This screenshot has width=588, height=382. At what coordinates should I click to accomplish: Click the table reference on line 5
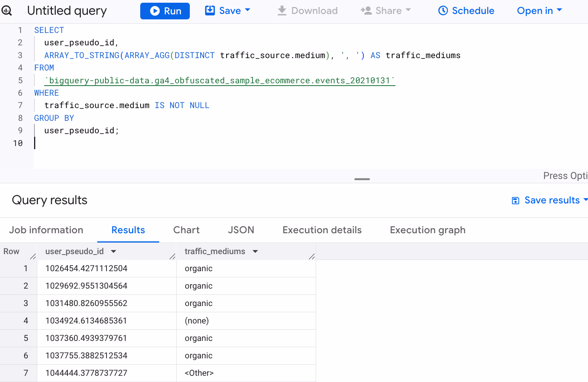(220, 81)
